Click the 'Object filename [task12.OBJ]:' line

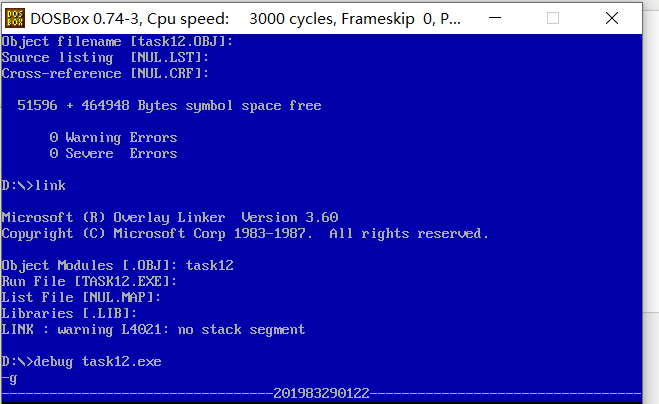(x=117, y=42)
